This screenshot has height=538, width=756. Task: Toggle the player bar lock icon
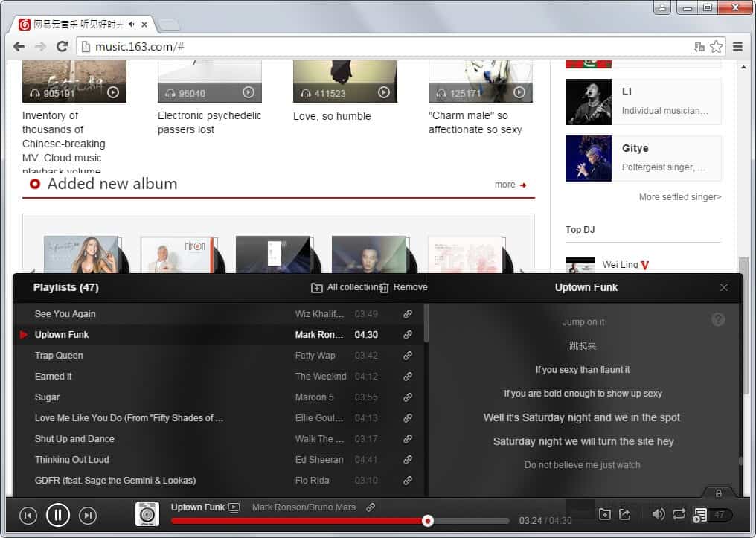[x=718, y=493]
